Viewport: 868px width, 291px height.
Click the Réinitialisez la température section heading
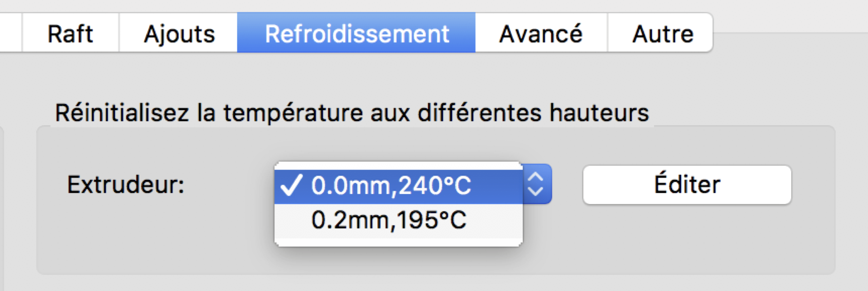[x=352, y=113]
